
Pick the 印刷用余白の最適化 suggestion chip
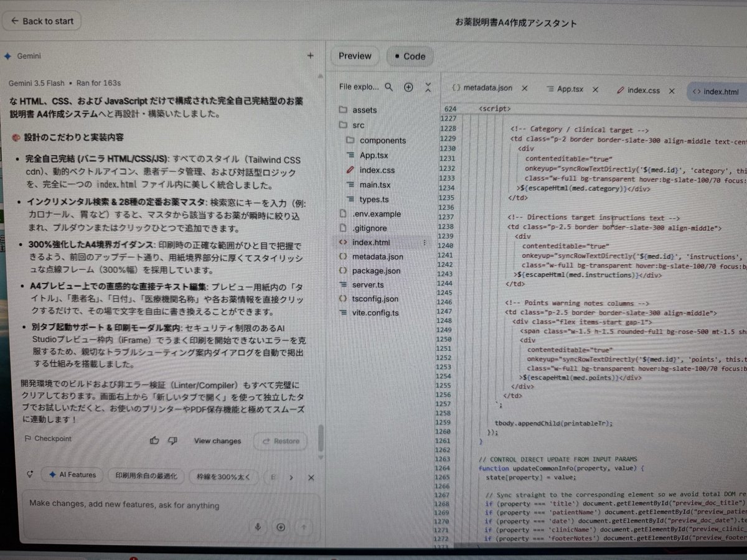(x=146, y=476)
